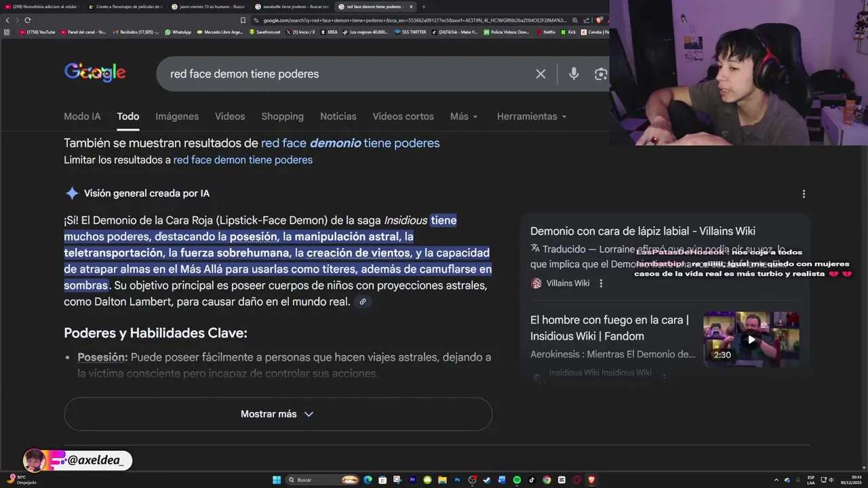Screen dimensions: 868x488
Task: Open Demonio con cara de lápiz labial result
Action: click(x=643, y=231)
